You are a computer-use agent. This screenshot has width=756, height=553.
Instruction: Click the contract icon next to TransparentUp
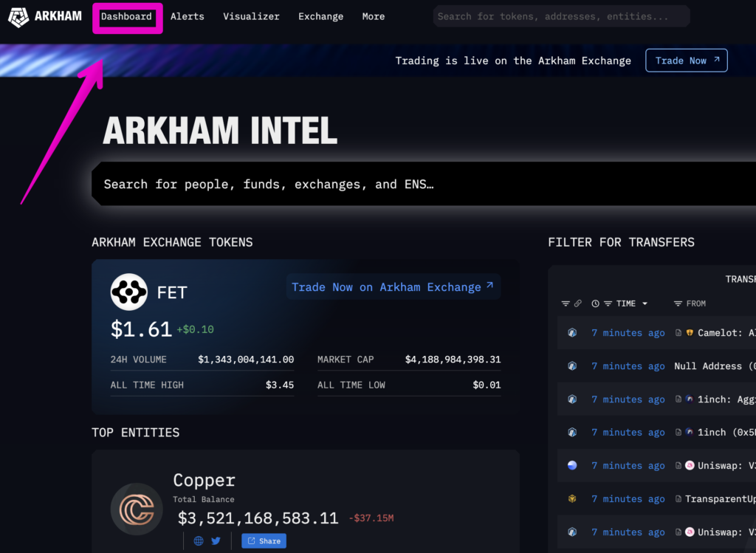point(678,499)
